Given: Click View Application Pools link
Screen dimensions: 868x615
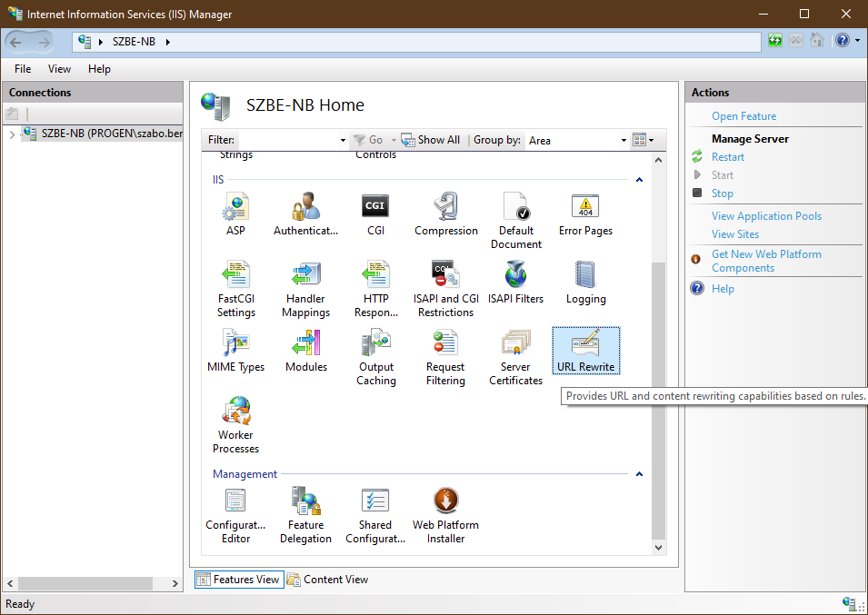Looking at the screenshot, I should click(767, 216).
